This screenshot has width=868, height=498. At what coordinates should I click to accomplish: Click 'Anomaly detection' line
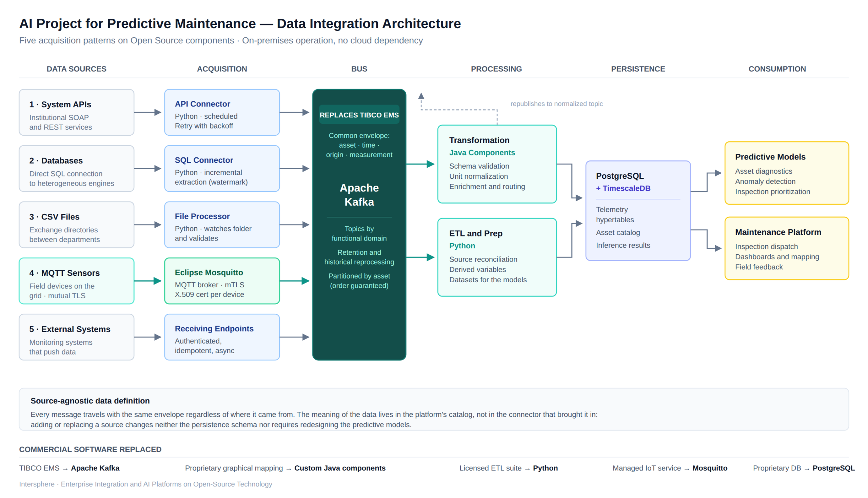point(766,181)
